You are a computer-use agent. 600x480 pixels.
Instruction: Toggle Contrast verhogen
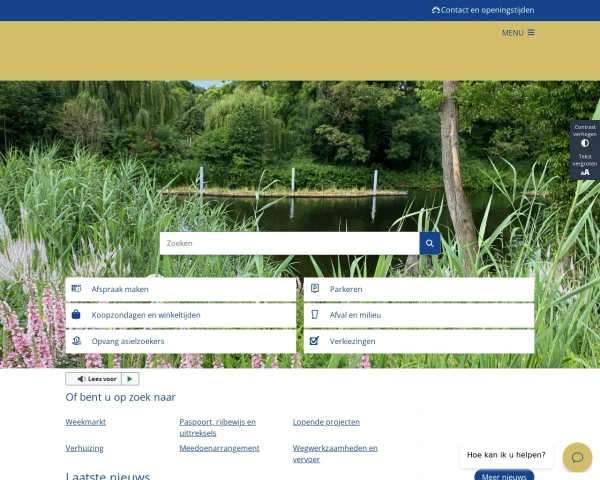(x=585, y=136)
